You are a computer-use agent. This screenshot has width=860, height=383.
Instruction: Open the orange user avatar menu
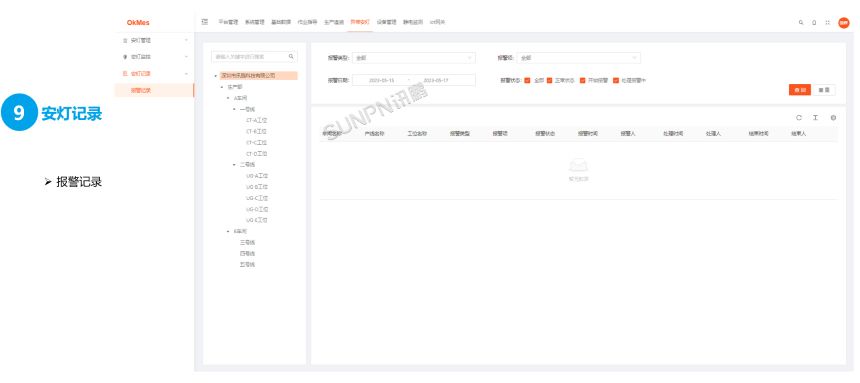click(844, 22)
